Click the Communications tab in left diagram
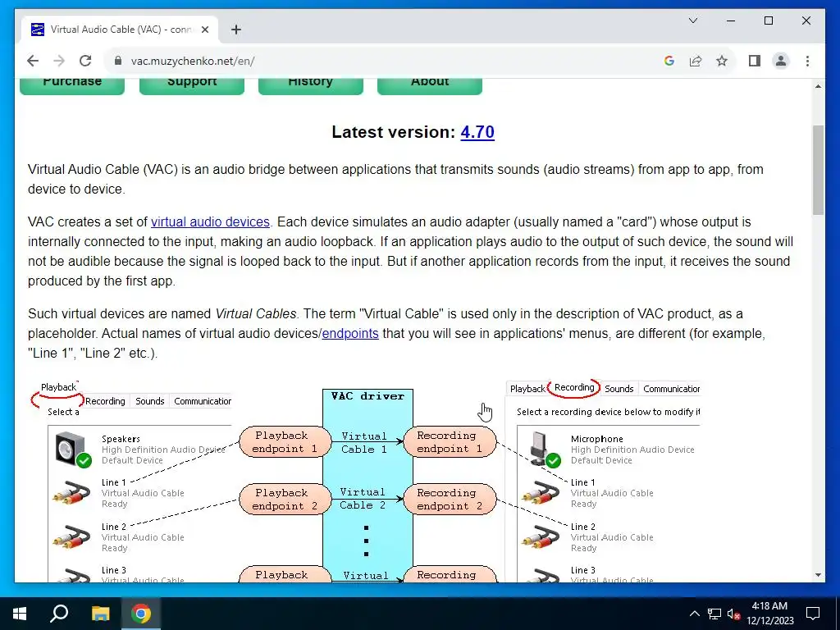The width and height of the screenshot is (840, 630). 202,401
